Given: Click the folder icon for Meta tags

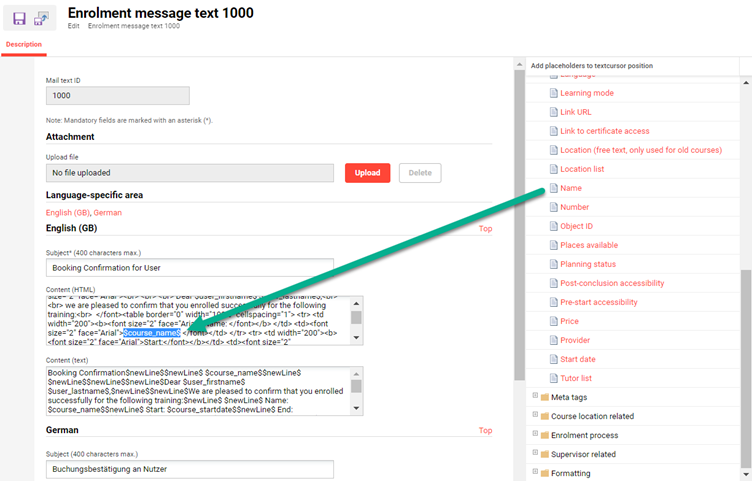Looking at the screenshot, I should (x=545, y=397).
